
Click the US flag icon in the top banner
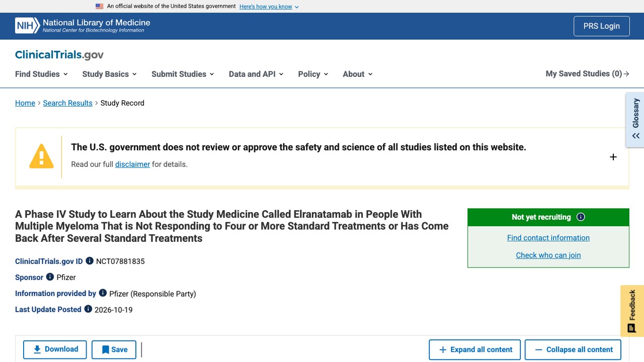(100, 7)
